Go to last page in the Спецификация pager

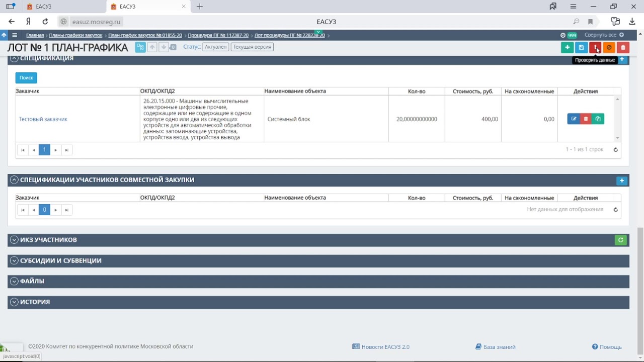click(x=66, y=150)
